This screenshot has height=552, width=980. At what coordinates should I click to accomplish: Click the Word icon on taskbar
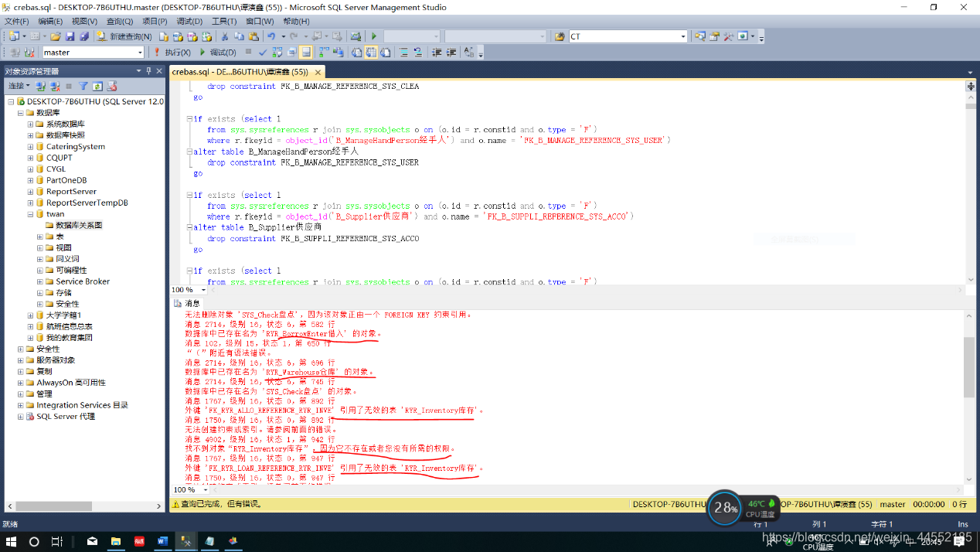pyautogui.click(x=162, y=541)
